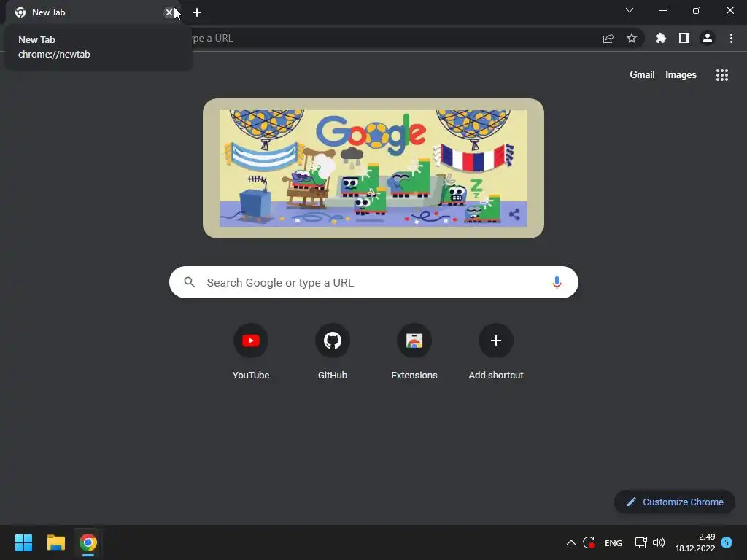This screenshot has height=560, width=747.
Task: Click the Google Doodle image
Action: click(373, 168)
